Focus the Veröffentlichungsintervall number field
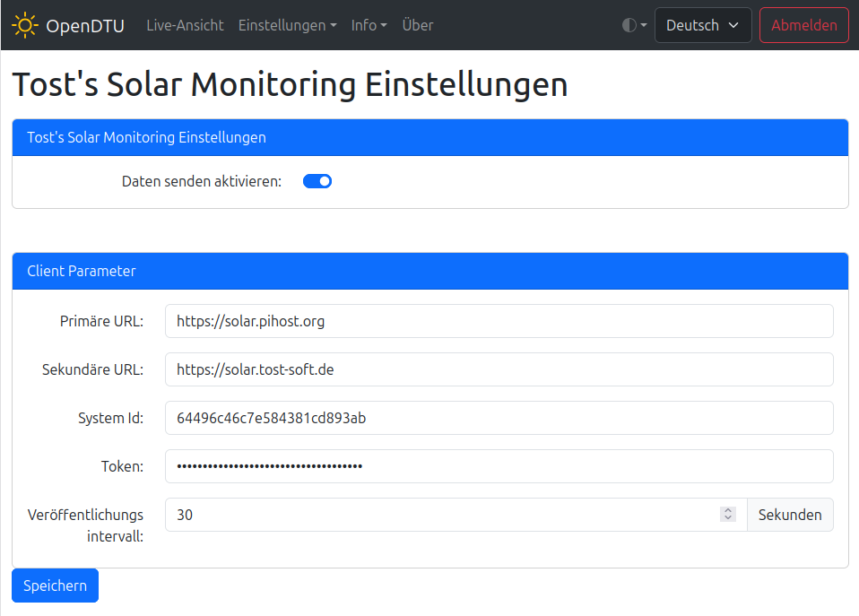 tap(439, 515)
